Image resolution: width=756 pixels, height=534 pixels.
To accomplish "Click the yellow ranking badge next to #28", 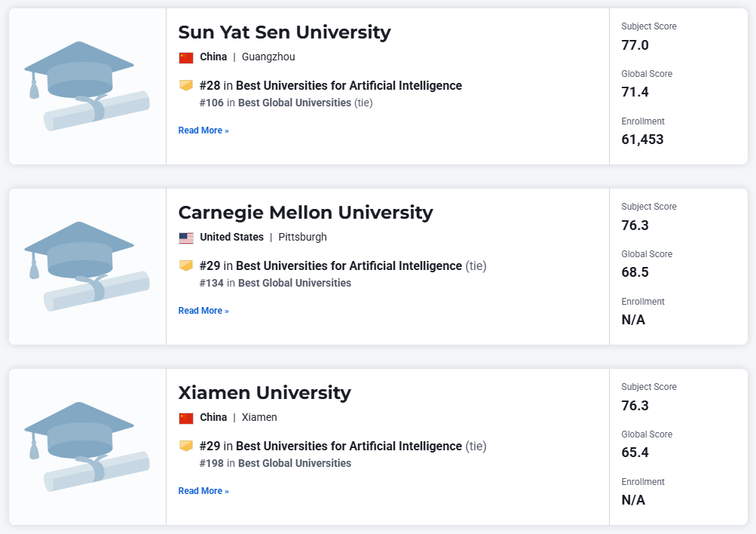I will point(186,85).
